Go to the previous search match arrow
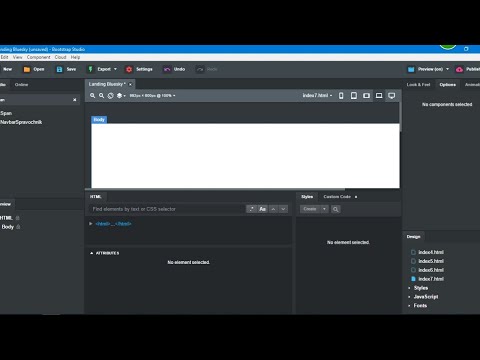Viewport: 480px width, 360px height. [273, 209]
